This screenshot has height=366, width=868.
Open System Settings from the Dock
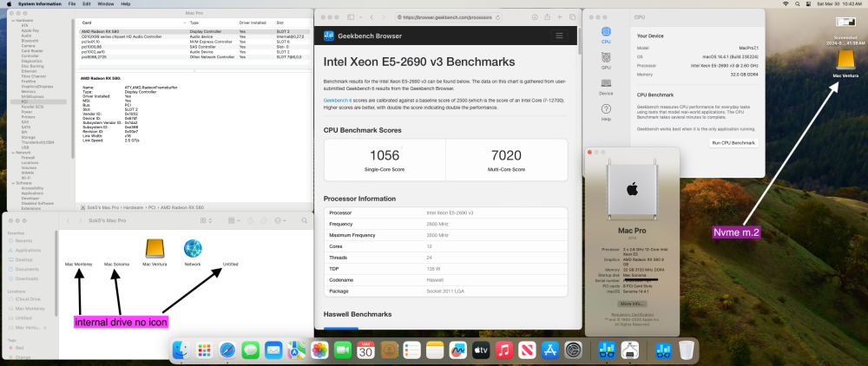coord(573,350)
